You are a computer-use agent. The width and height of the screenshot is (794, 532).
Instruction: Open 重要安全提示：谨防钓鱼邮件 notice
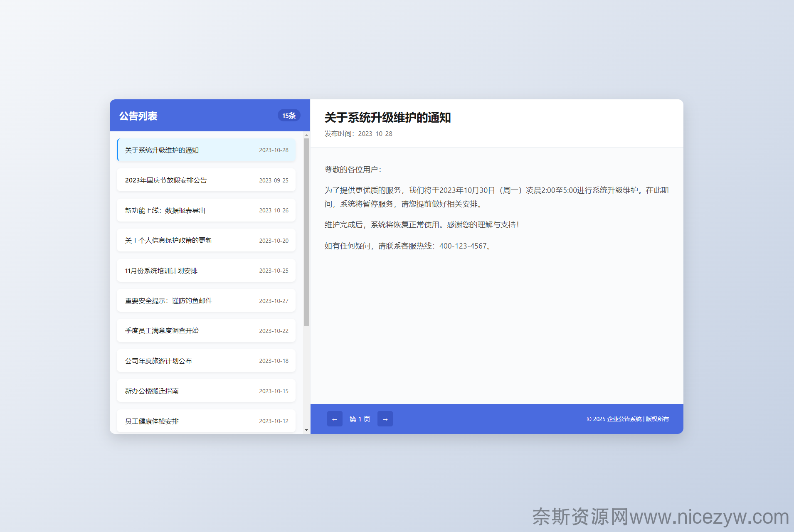(206, 300)
